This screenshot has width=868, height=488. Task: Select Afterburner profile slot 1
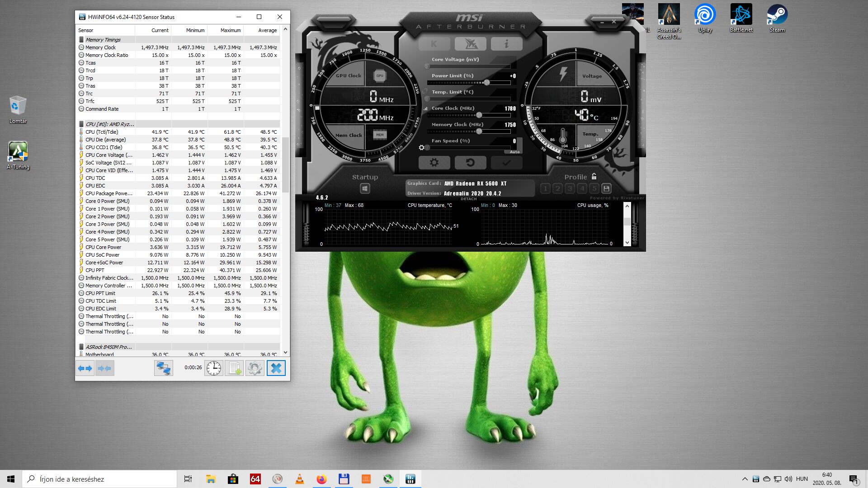[x=545, y=188]
